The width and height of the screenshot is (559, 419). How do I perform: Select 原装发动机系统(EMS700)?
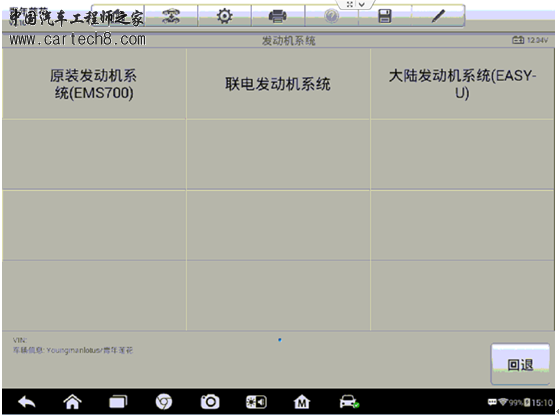pos(94,84)
